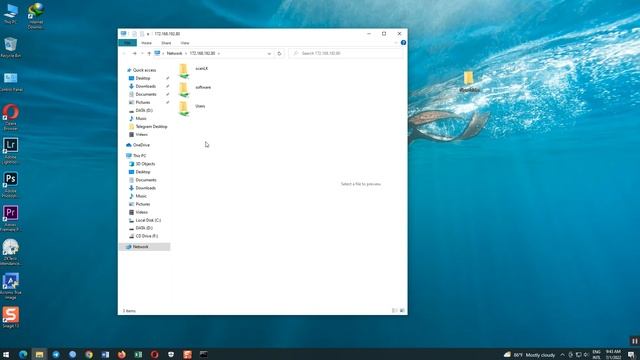This screenshot has height=360, width=640.
Task: Select Adobe Photoshop desktop shortcut
Action: pyautogui.click(x=11, y=184)
